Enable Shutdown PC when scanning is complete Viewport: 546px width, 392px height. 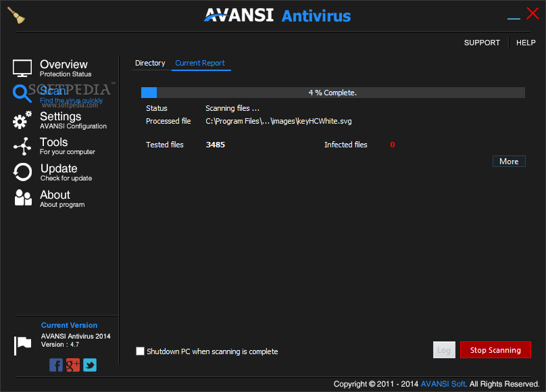pos(140,351)
